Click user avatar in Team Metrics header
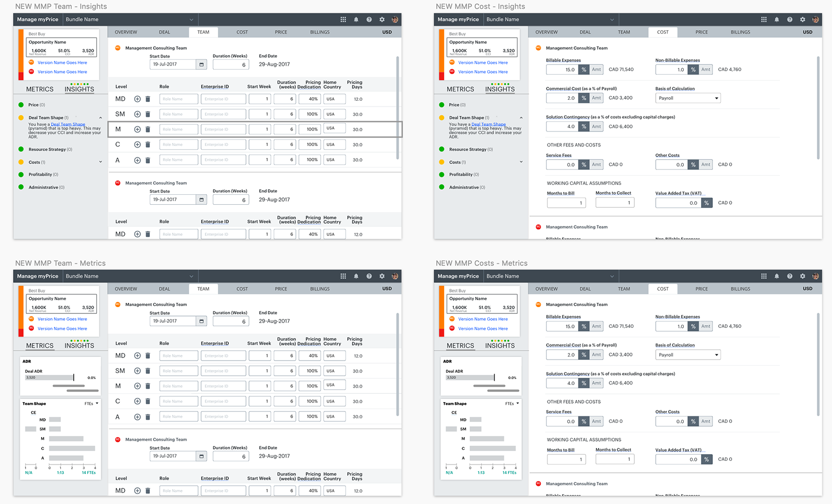The width and height of the screenshot is (832, 504). point(395,276)
